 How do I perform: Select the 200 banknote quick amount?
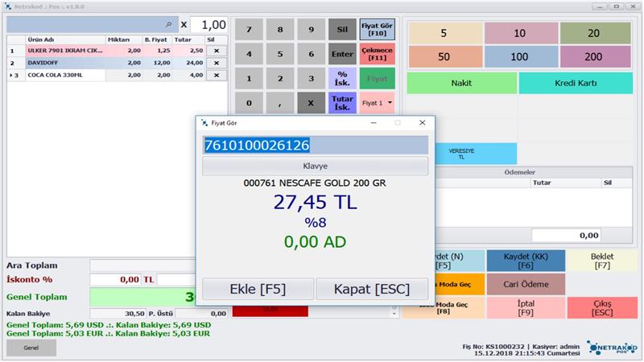(594, 56)
